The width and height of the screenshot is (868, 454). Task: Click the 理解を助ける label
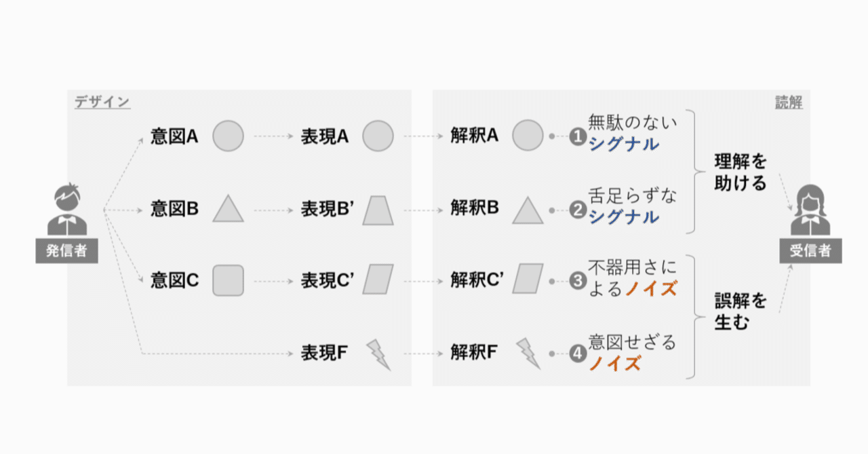740,172
